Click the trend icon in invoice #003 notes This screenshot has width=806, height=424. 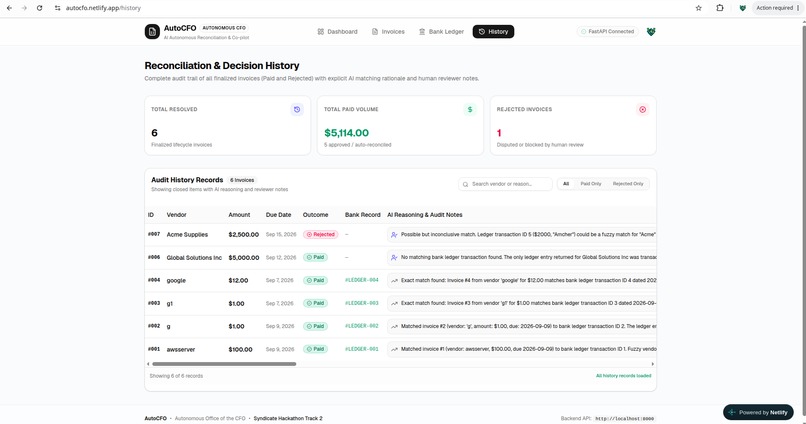pos(394,303)
